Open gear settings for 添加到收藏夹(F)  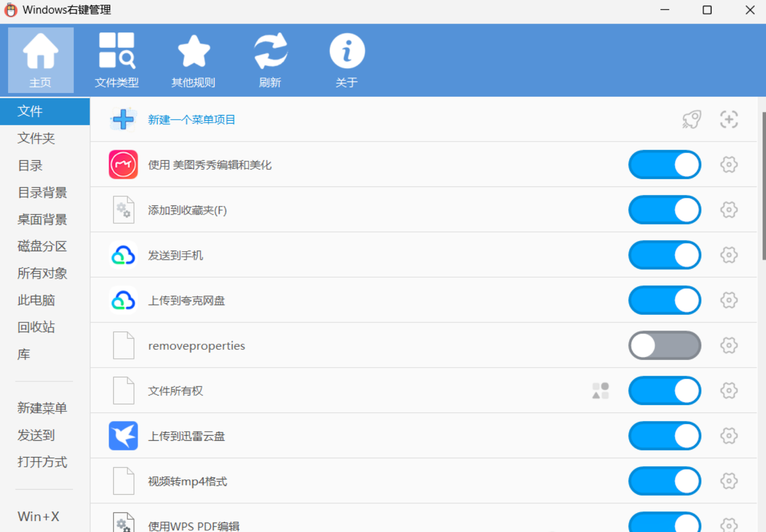click(729, 210)
